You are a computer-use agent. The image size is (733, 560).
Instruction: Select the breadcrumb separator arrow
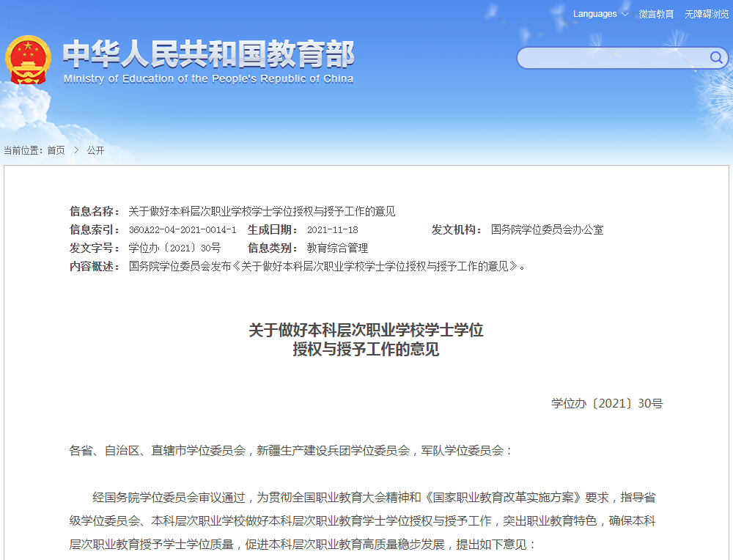[75, 150]
